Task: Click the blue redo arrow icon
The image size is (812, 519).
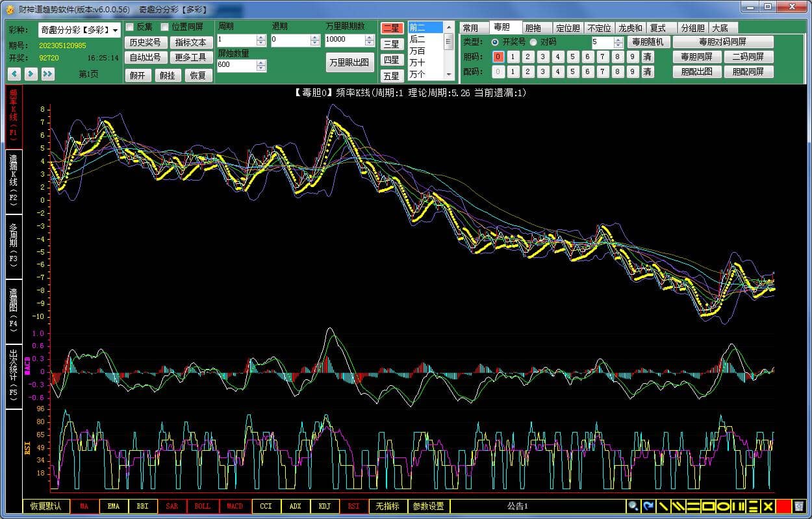Action: pos(648,506)
